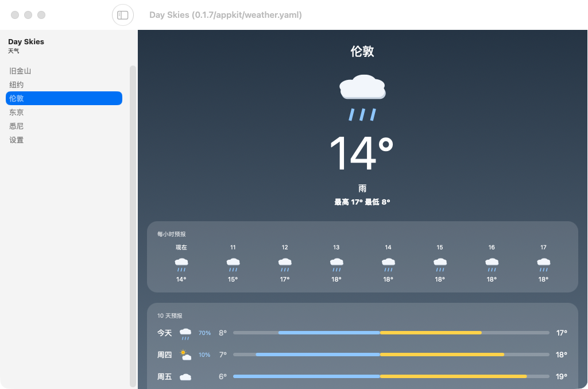Click the 周四 row label
This screenshot has width=588, height=389.
pos(164,355)
